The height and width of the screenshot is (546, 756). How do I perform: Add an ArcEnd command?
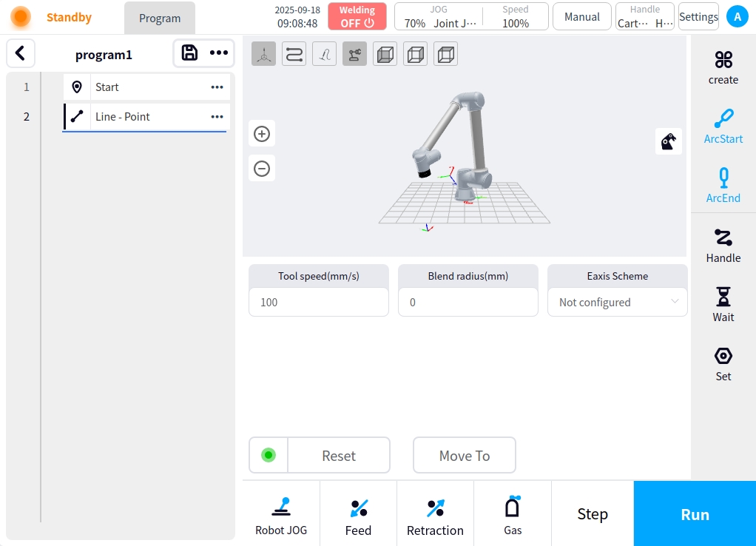(x=723, y=186)
